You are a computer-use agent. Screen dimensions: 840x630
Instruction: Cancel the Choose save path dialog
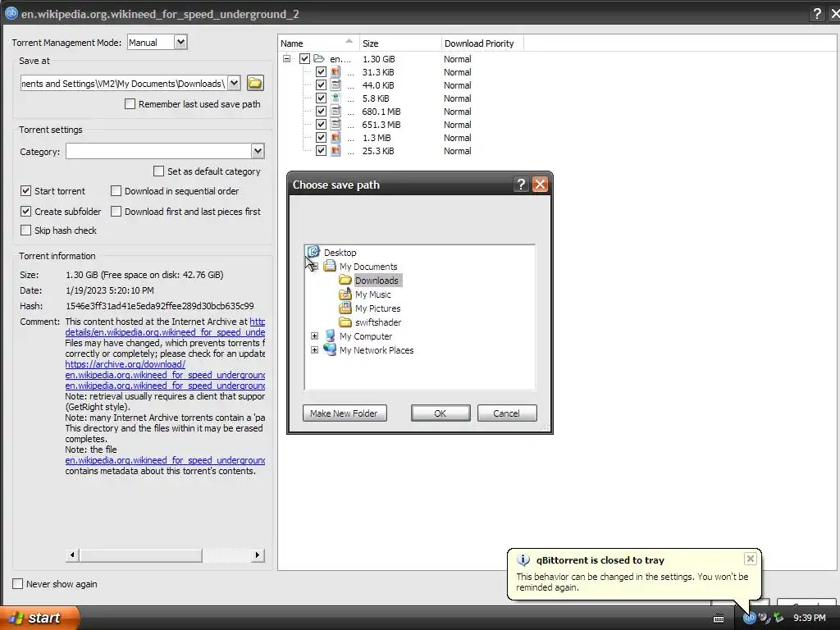[506, 413]
